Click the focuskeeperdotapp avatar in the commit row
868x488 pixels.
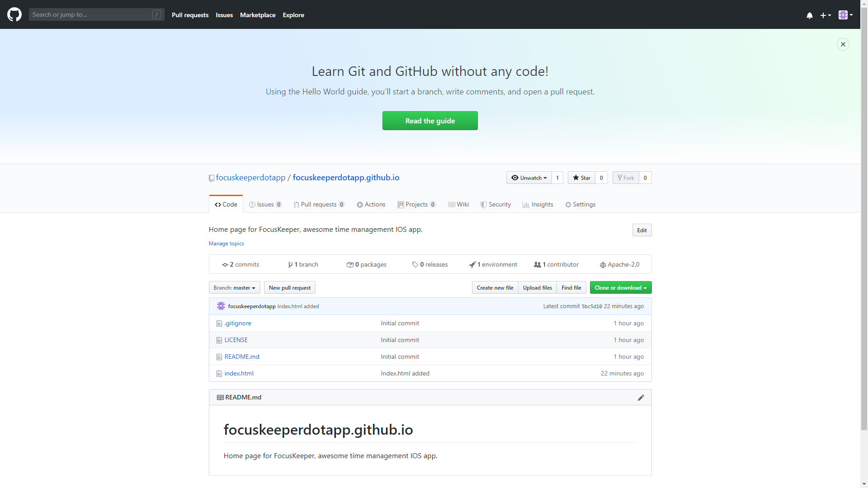221,306
